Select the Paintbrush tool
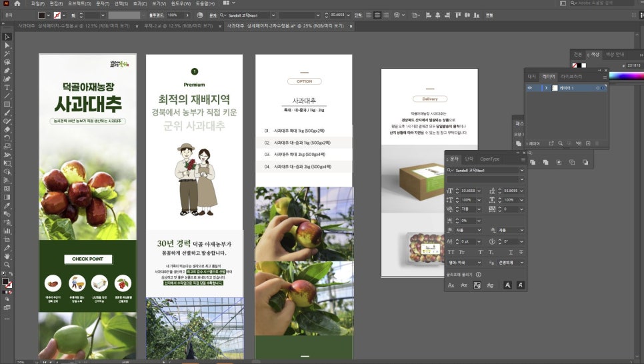 click(x=7, y=113)
